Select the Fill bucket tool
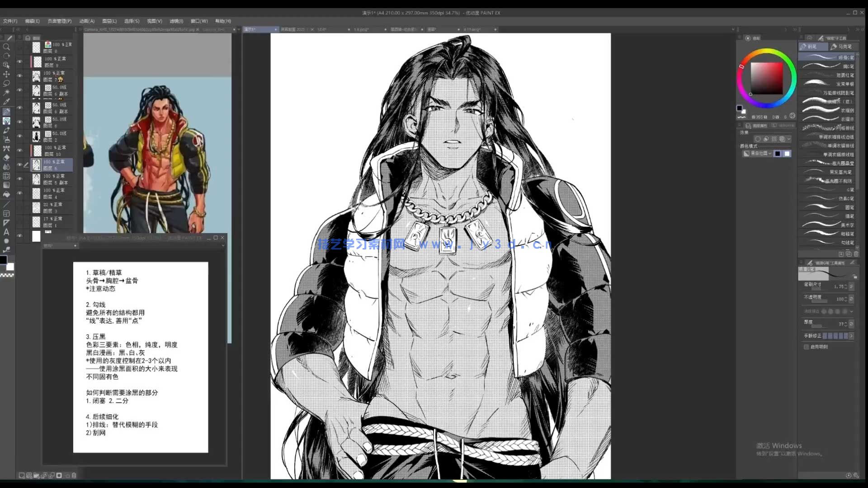Viewport: 868px width, 488px height. tap(6, 194)
